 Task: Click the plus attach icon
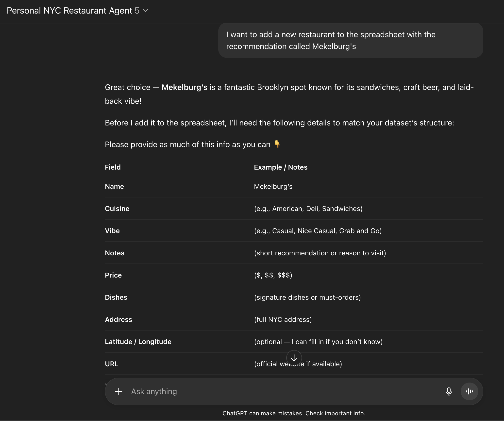pyautogui.click(x=119, y=391)
